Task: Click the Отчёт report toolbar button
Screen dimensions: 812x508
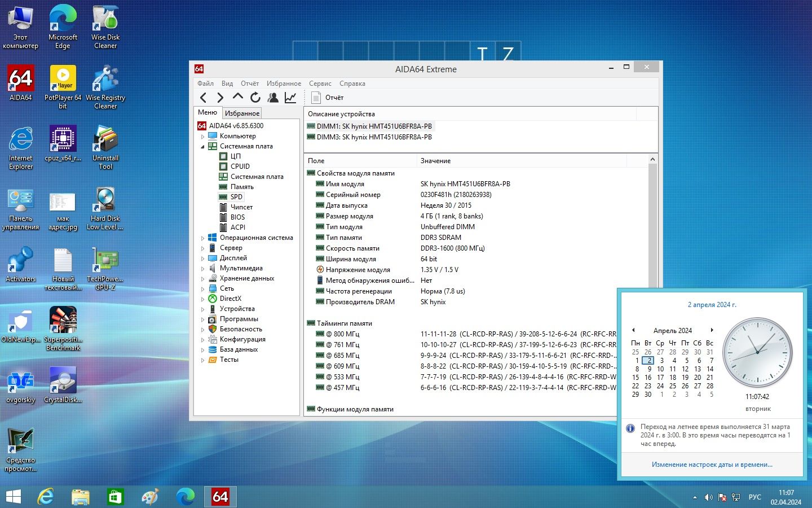Action: [x=328, y=98]
